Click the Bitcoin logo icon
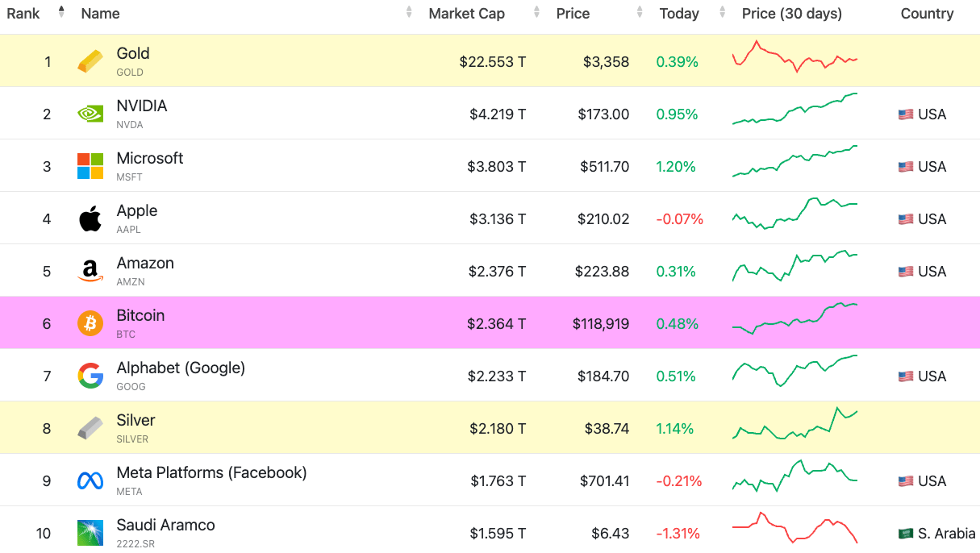980x553 pixels. coord(90,323)
